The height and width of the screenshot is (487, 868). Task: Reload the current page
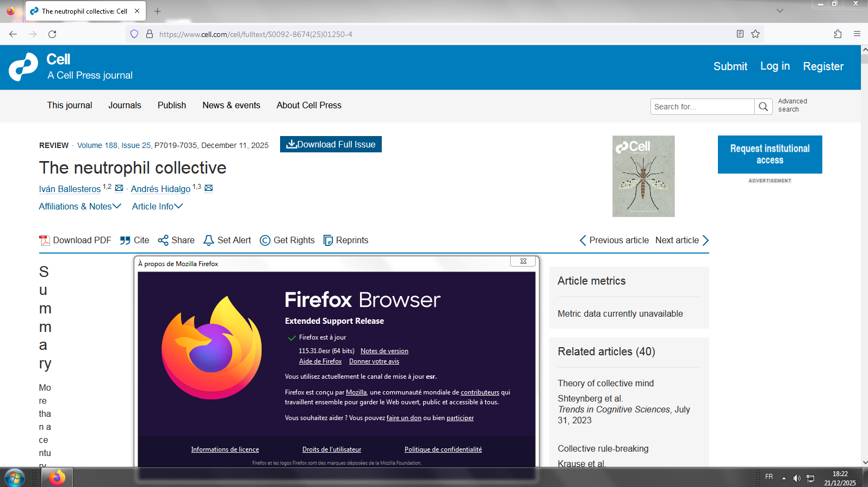pyautogui.click(x=52, y=34)
